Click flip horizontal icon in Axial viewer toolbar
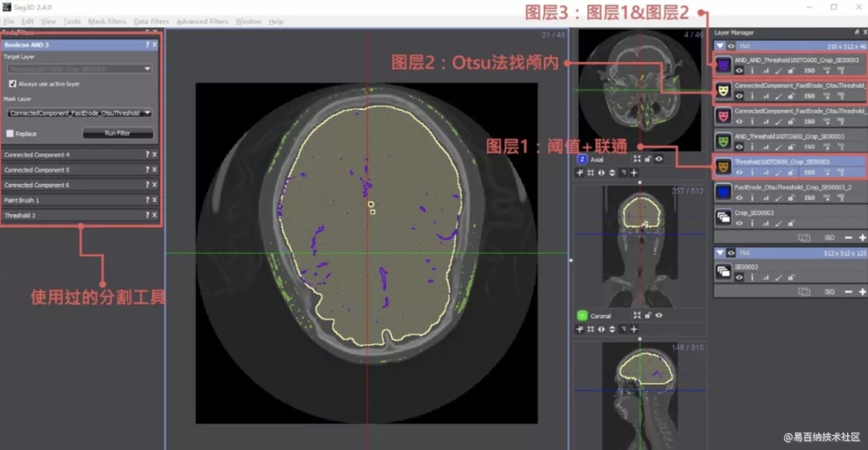868x450 pixels. pos(601,173)
